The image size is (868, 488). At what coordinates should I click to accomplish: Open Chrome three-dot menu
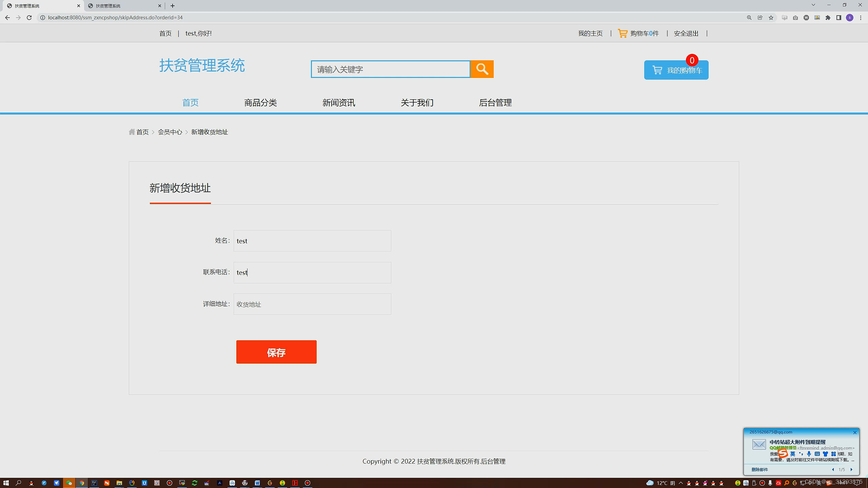pos(861,18)
